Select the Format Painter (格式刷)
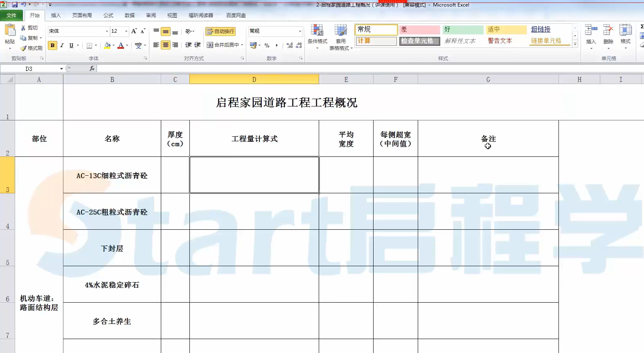The image size is (644, 353). tap(32, 48)
